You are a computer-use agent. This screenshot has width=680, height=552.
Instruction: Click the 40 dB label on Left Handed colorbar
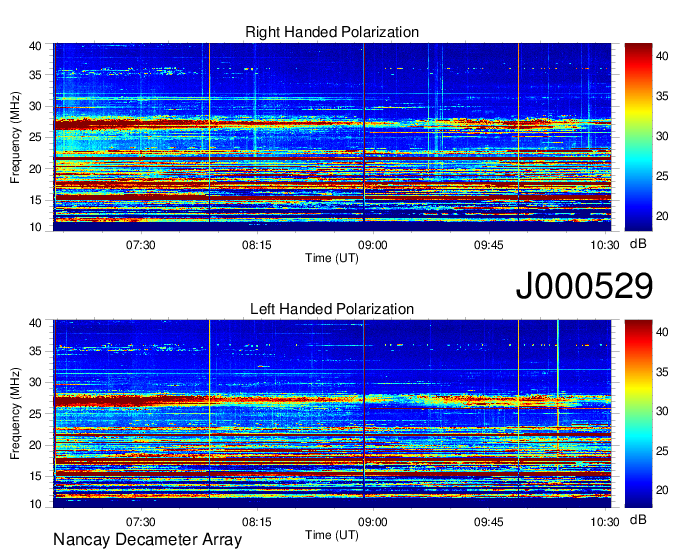pyautogui.click(x=662, y=332)
